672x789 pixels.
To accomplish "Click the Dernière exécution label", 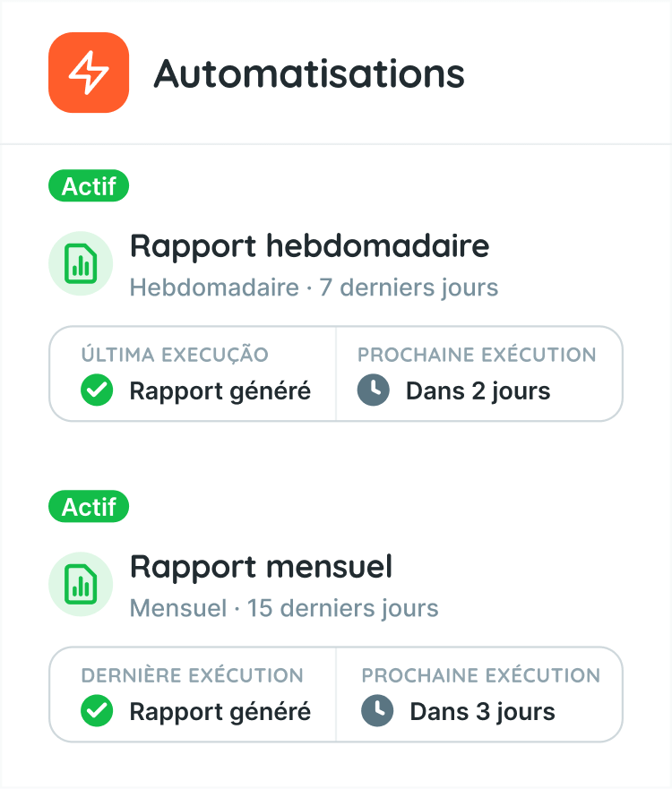I will coord(192,675).
